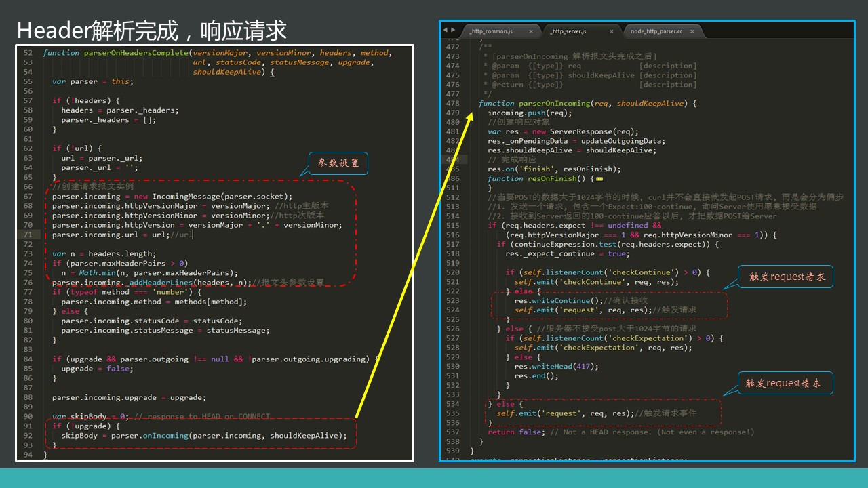Click 'upgrade = false;' code line
Viewport: 868px width, 488px height.
(97, 369)
